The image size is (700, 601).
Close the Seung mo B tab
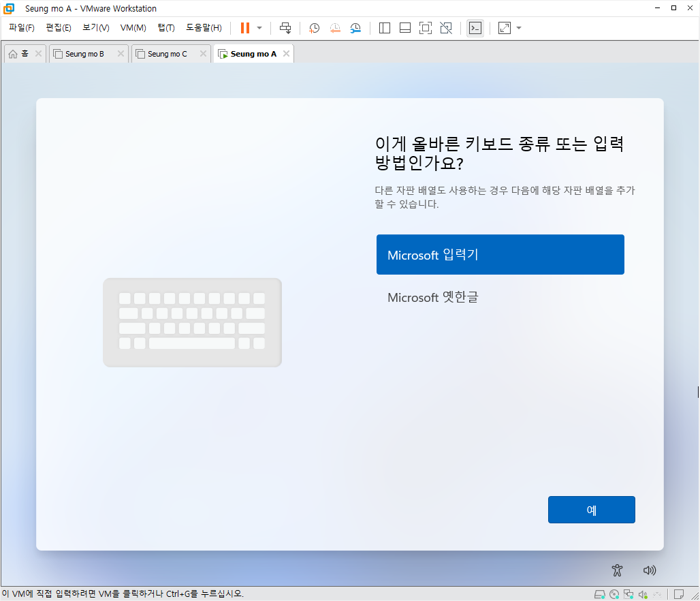[x=121, y=54]
